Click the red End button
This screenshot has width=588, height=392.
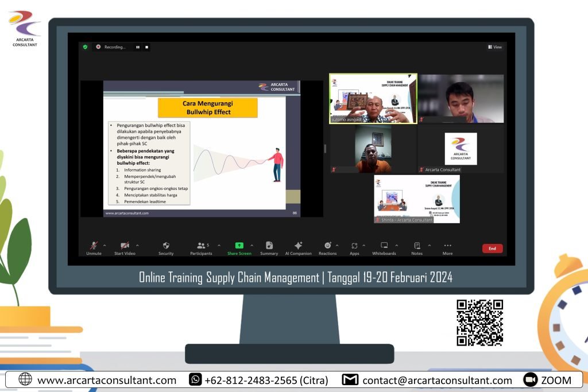pos(492,249)
